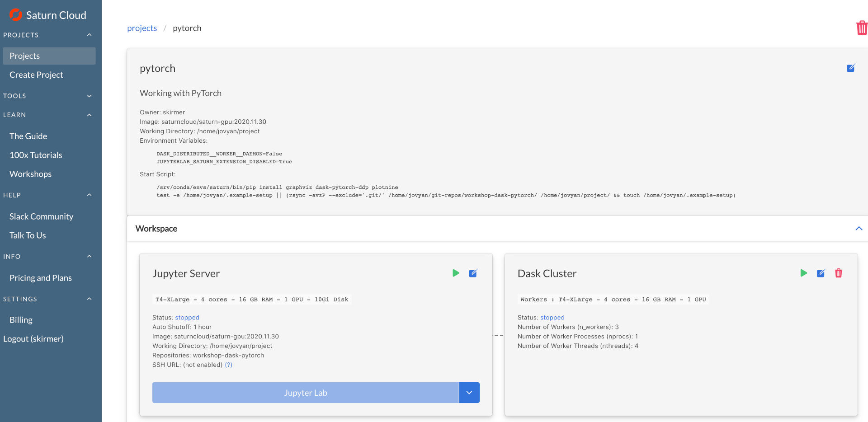Screen dimensions: 868x422
Task: Open Slack Community link
Action: [x=41, y=216]
